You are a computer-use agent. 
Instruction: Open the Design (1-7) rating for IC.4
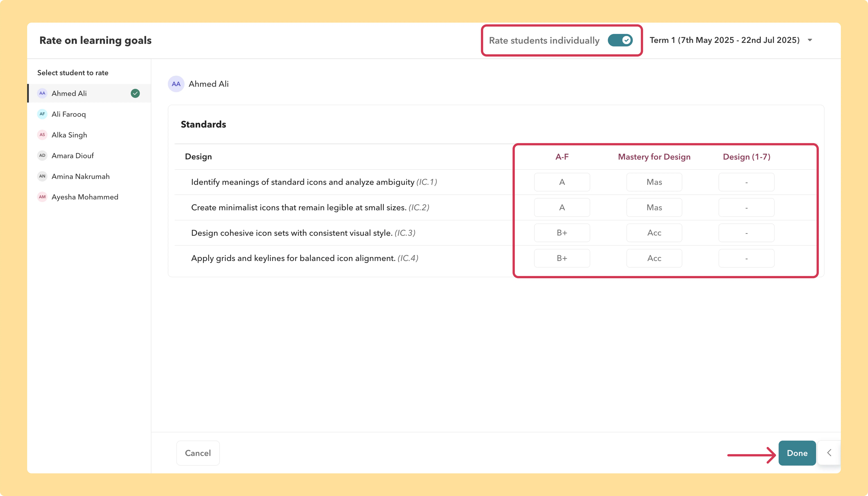(747, 258)
